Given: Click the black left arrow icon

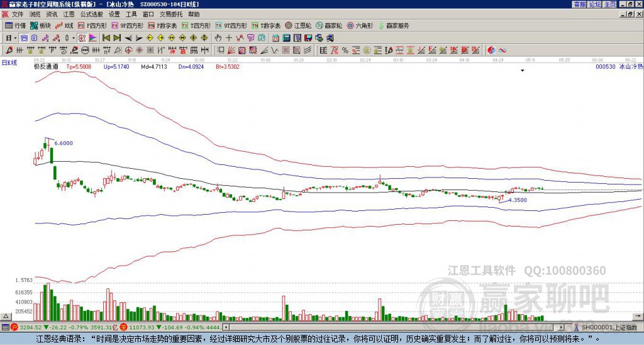Looking at the screenshot, I should pos(128,38).
